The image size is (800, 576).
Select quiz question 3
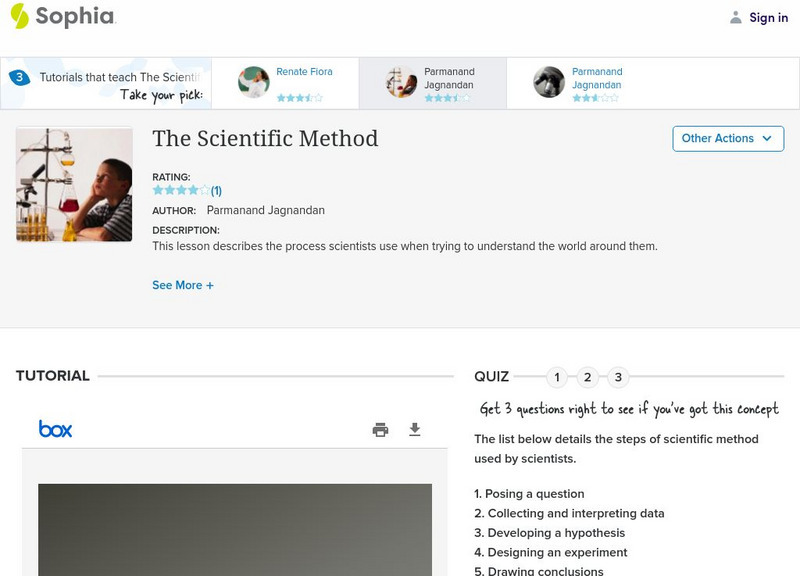(x=618, y=377)
